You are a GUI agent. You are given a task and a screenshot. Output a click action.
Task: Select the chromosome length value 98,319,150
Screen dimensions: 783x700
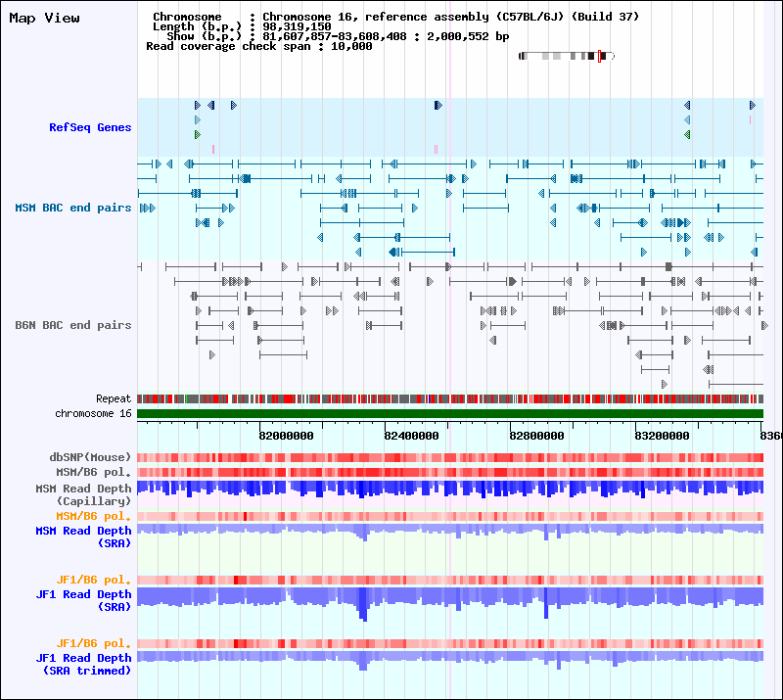(x=297, y=26)
